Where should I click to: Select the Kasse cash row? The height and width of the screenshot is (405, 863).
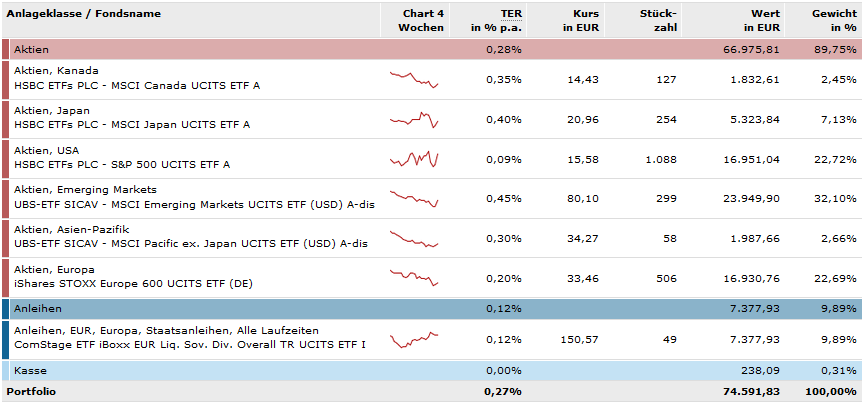coord(28,370)
